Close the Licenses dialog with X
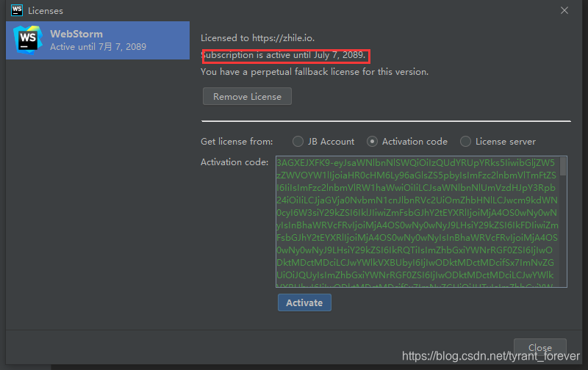The width and height of the screenshot is (588, 370). [564, 10]
